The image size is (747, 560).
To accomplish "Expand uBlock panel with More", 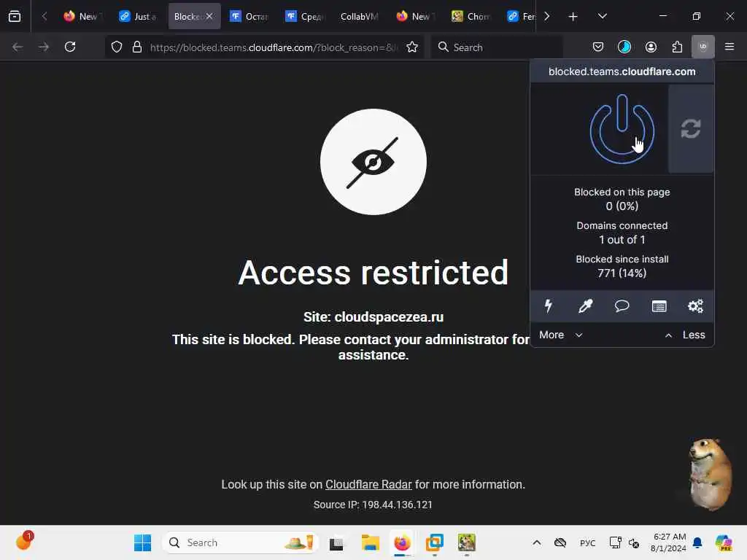I will (x=561, y=335).
